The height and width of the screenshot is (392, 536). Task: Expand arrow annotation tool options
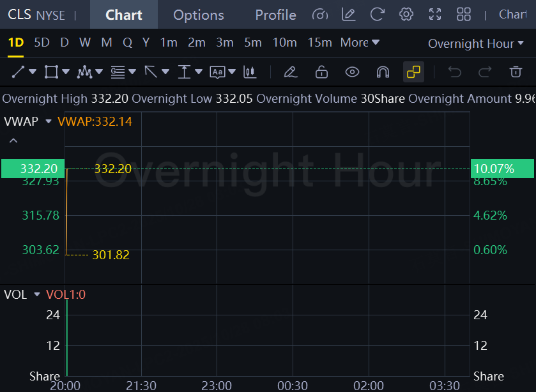(165, 72)
